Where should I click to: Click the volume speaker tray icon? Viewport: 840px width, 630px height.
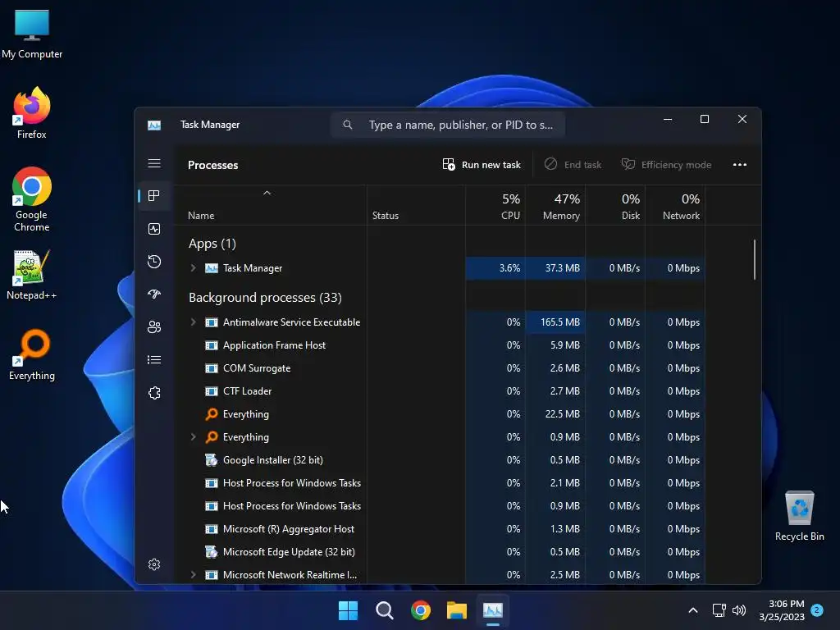[739, 610]
